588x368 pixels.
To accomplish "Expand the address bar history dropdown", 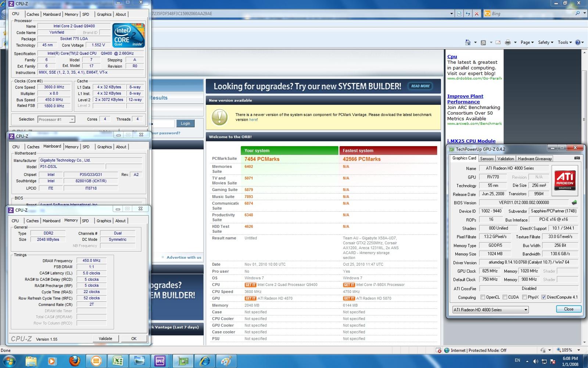I will (452, 14).
